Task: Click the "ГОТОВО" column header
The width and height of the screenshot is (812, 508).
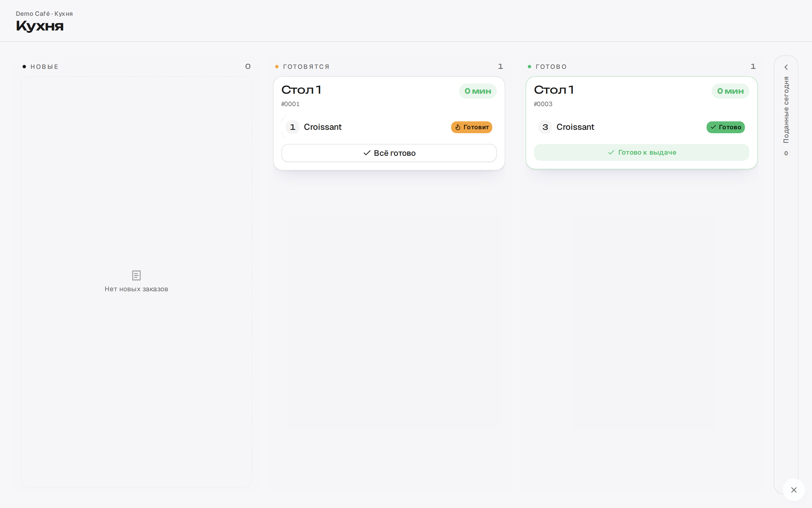Action: (551, 67)
